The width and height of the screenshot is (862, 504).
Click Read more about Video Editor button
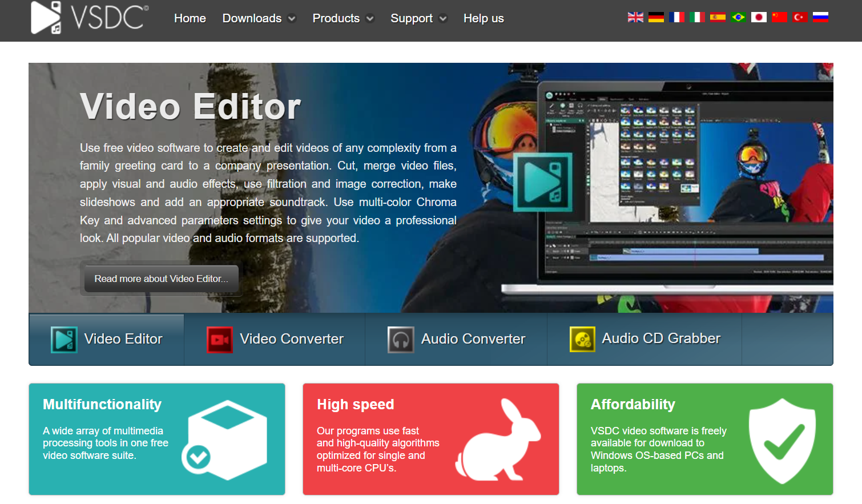click(162, 279)
